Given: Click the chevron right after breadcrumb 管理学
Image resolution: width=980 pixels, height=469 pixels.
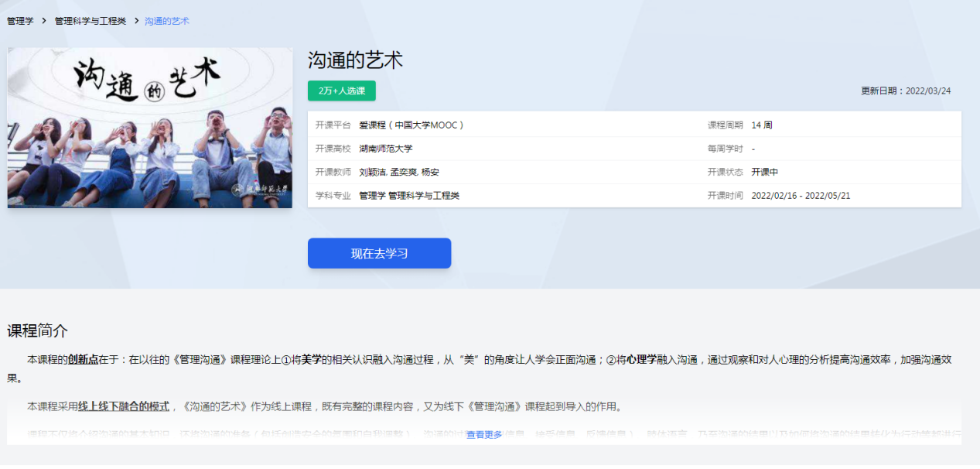Looking at the screenshot, I should tap(44, 21).
